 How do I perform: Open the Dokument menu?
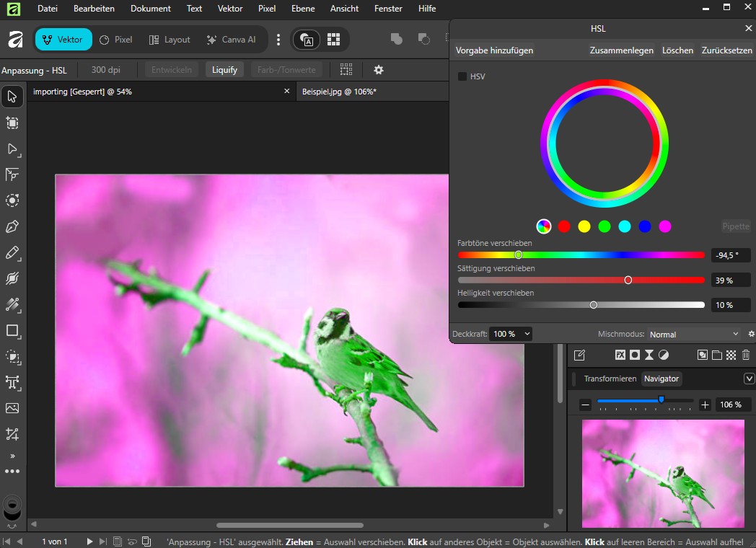(150, 8)
